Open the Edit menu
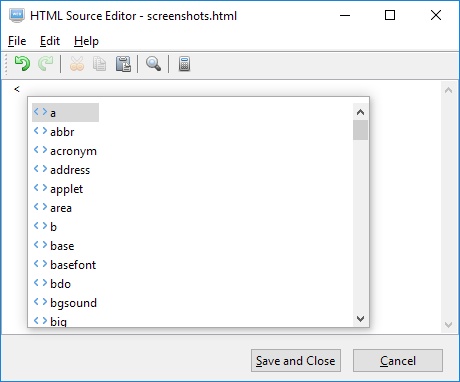This screenshot has width=460, height=382. click(50, 41)
